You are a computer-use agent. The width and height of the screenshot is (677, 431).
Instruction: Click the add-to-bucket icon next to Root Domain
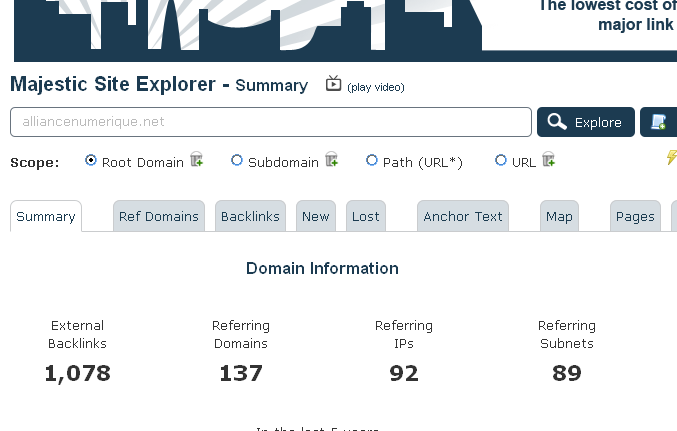point(197,159)
